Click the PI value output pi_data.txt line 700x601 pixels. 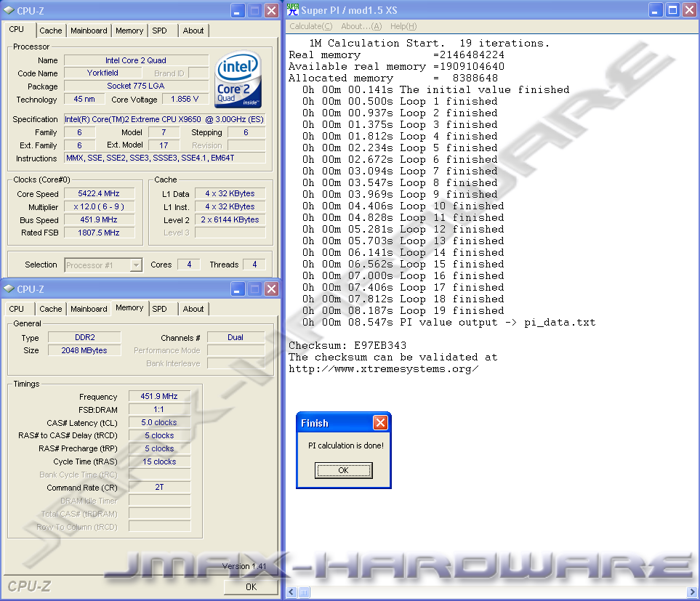coord(448,322)
